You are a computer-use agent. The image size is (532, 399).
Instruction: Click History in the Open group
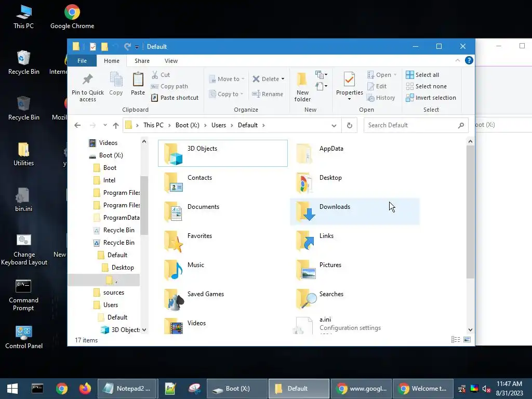(x=381, y=98)
